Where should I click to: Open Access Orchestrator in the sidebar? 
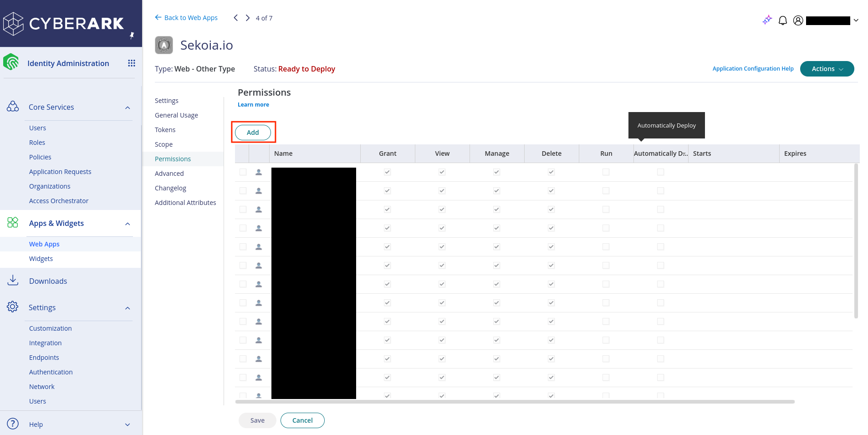[x=59, y=201]
